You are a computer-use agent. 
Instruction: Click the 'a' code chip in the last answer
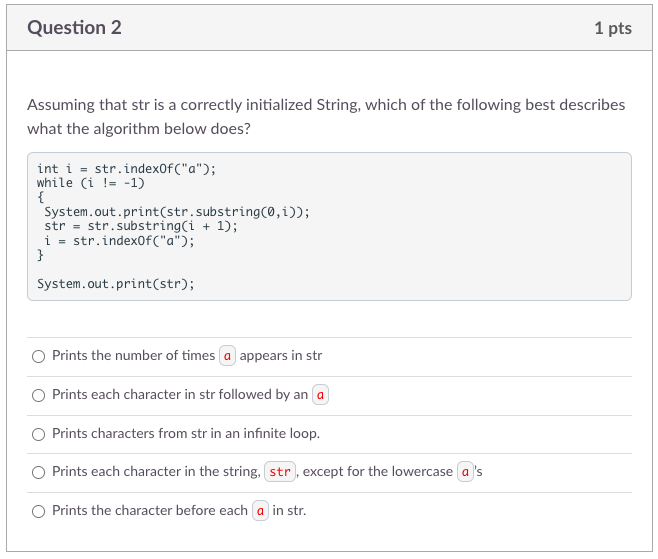tap(260, 511)
